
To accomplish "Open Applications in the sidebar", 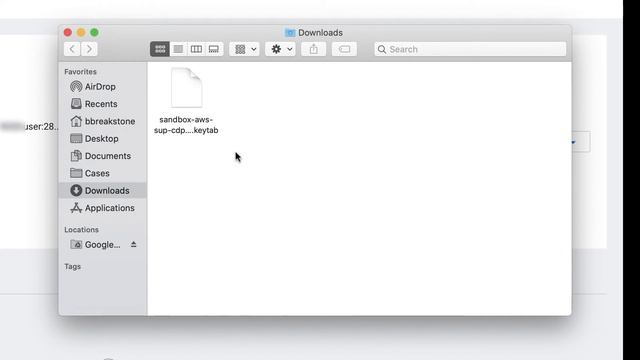I will click(103, 208).
